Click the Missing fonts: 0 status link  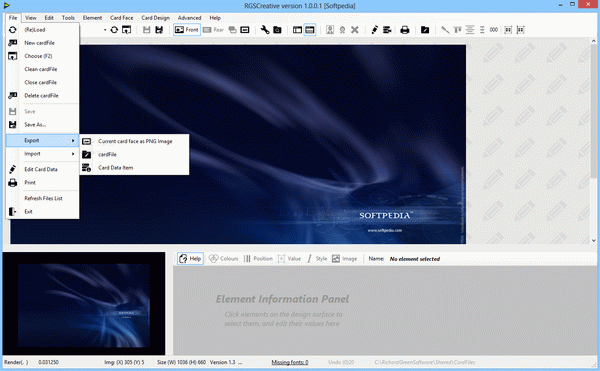(x=290, y=362)
